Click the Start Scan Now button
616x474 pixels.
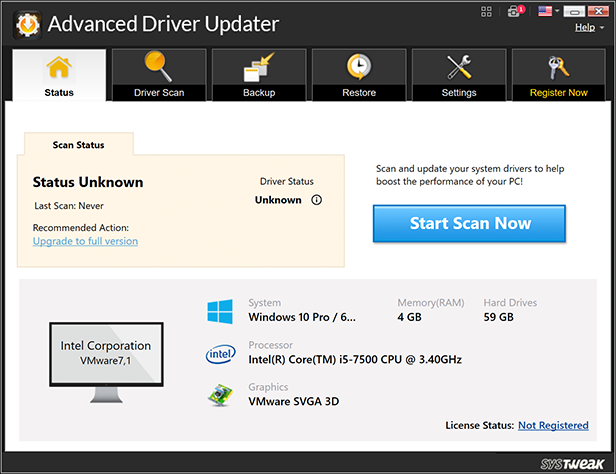469,223
